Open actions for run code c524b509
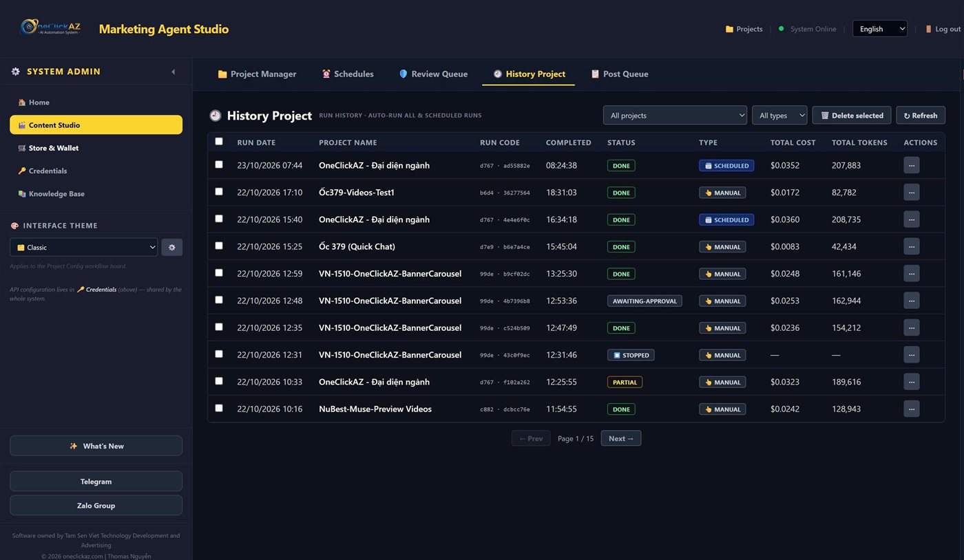The height and width of the screenshot is (560, 964). coord(912,328)
